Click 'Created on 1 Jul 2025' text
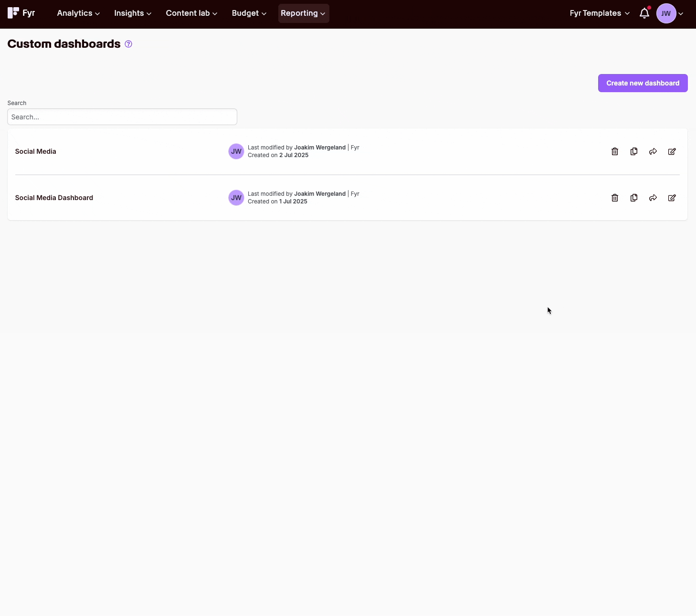The width and height of the screenshot is (696, 616). pos(277,202)
